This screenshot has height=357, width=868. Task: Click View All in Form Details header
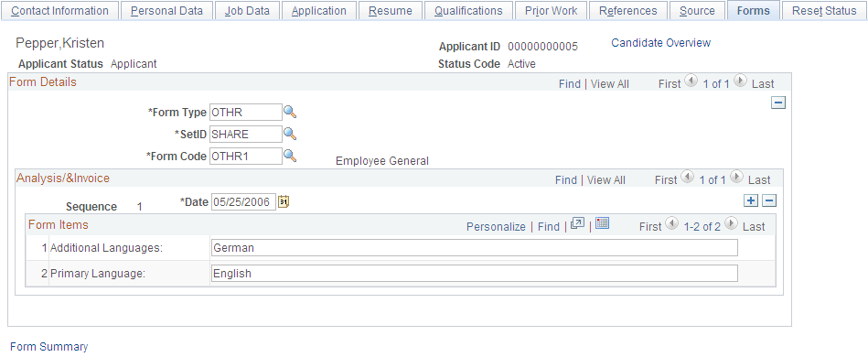pyautogui.click(x=610, y=84)
